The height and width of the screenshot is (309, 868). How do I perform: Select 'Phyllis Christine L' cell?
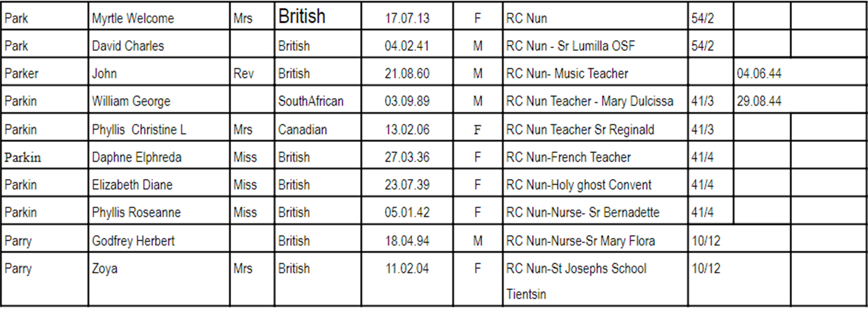(x=159, y=128)
